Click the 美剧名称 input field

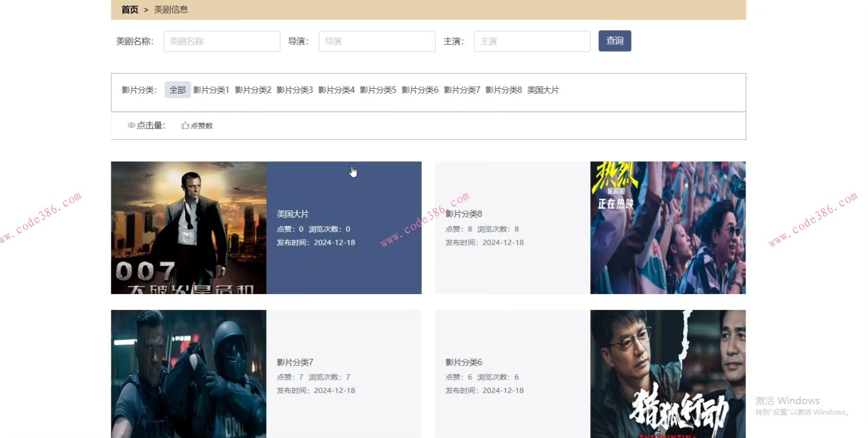click(221, 41)
